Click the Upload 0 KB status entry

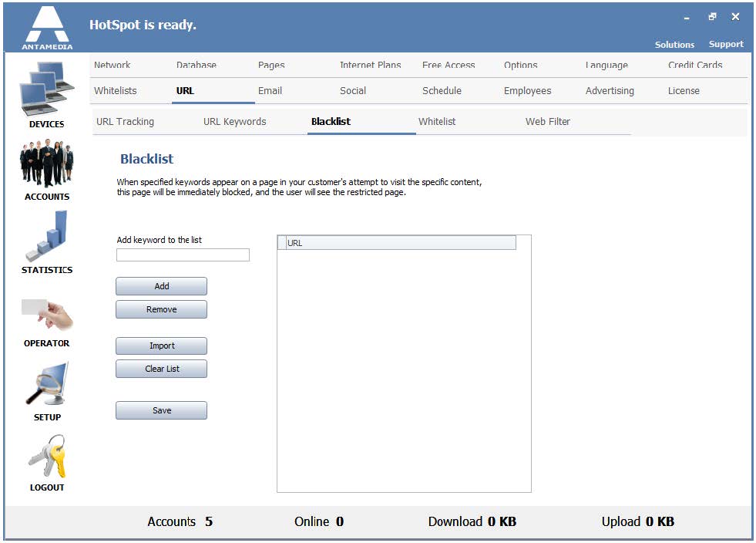[638, 521]
